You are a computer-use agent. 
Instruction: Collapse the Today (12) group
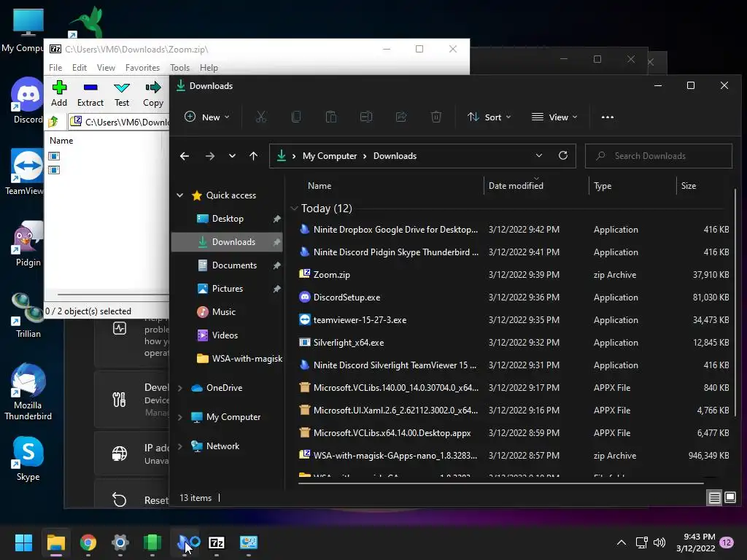(294, 208)
